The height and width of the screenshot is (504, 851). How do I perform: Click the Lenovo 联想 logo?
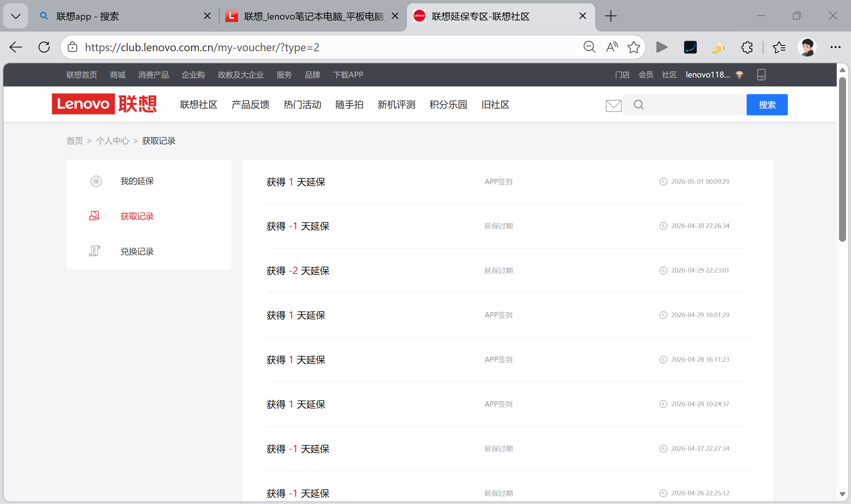[x=104, y=104]
